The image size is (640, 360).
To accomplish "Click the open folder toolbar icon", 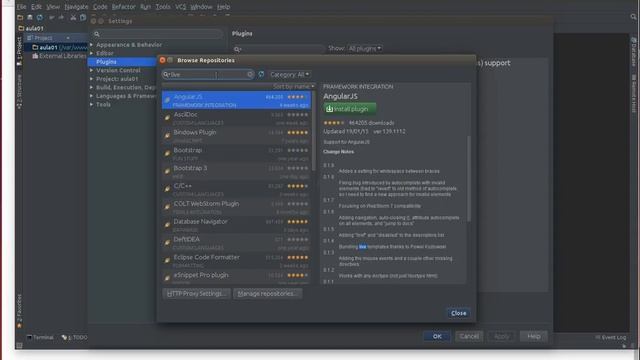I will click(20, 18).
